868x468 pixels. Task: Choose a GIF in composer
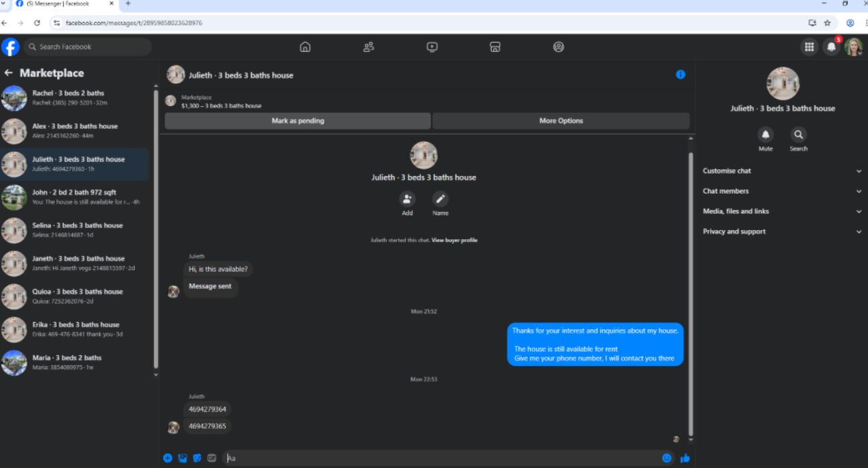click(211, 458)
